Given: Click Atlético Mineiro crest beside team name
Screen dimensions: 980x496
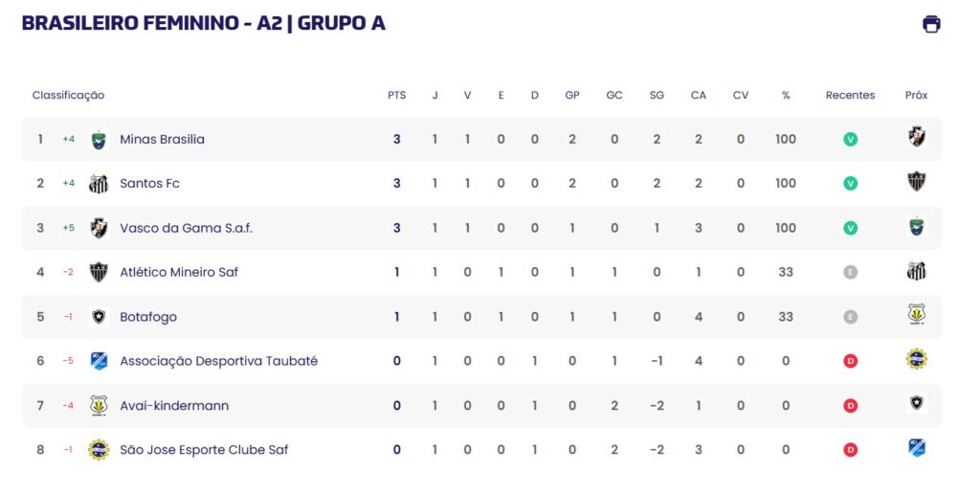Looking at the screenshot, I should point(99,272).
